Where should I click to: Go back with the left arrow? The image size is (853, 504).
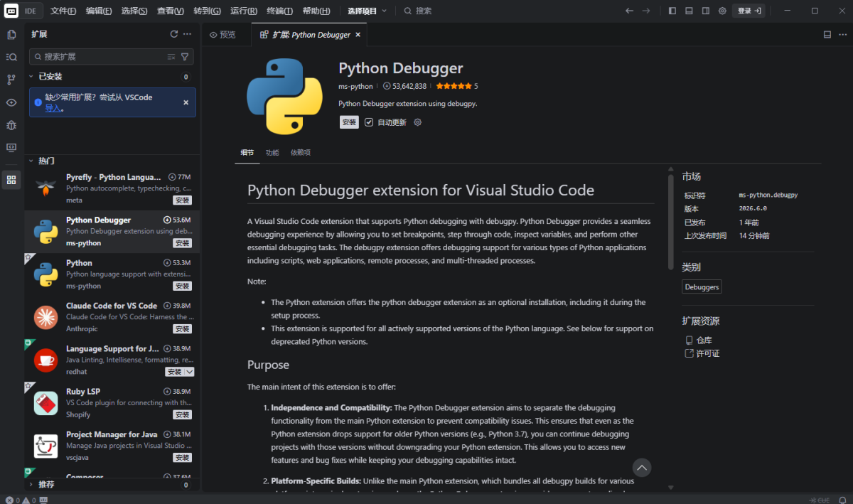[x=629, y=11]
